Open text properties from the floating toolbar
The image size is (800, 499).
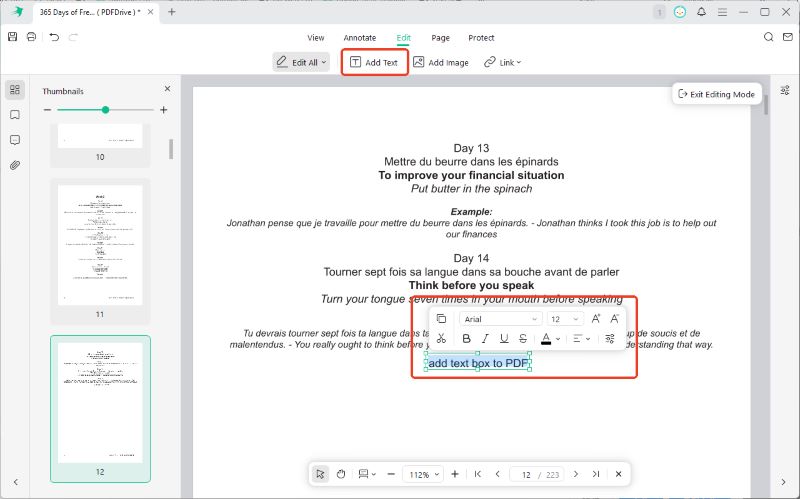(610, 338)
